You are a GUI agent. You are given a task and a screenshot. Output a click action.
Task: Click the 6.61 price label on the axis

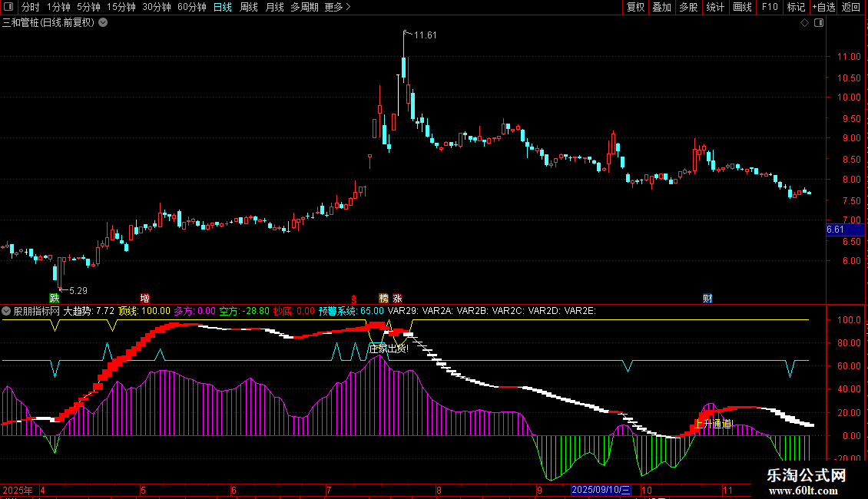click(835, 230)
